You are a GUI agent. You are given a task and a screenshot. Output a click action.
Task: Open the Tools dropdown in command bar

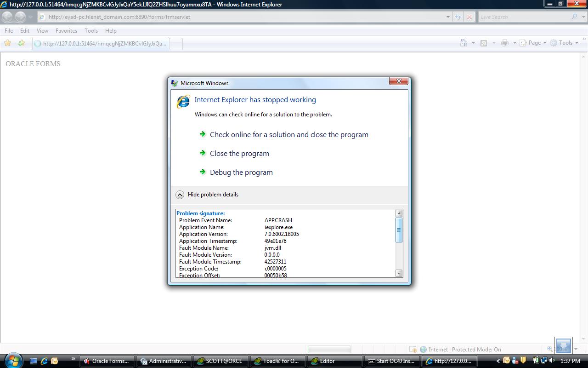point(564,43)
